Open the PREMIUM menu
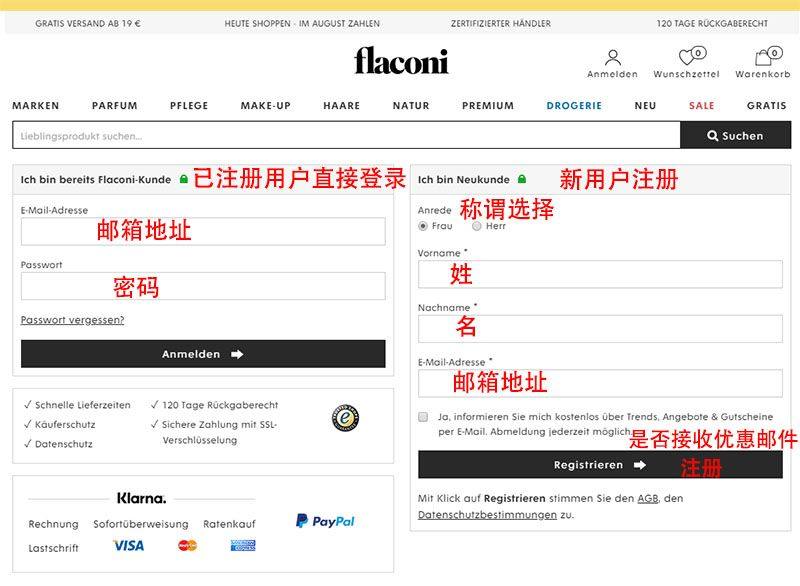 (488, 106)
